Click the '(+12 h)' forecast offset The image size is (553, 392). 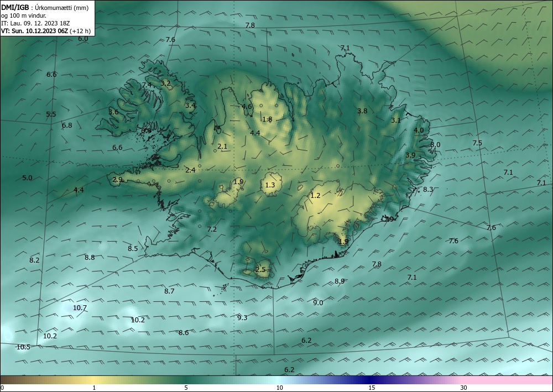80,31
